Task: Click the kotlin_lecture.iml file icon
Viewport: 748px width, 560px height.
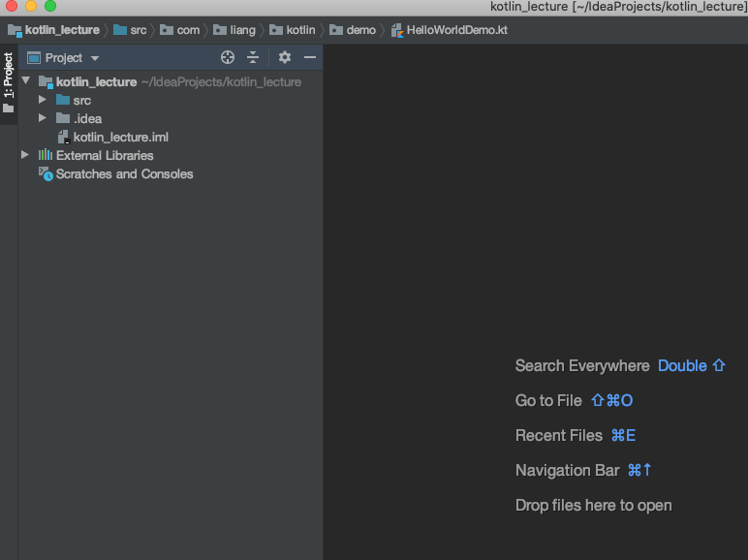Action: [x=64, y=138]
